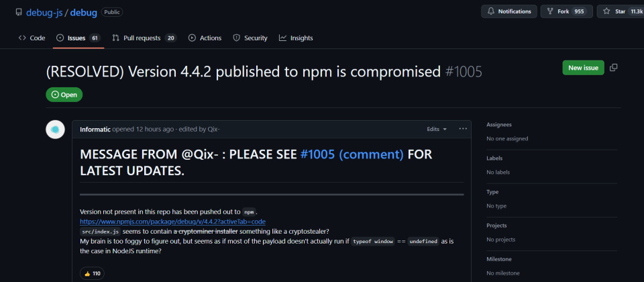Copy issue link icon beside New issue
Image resolution: width=644 pixels, height=282 pixels.
coord(614,68)
